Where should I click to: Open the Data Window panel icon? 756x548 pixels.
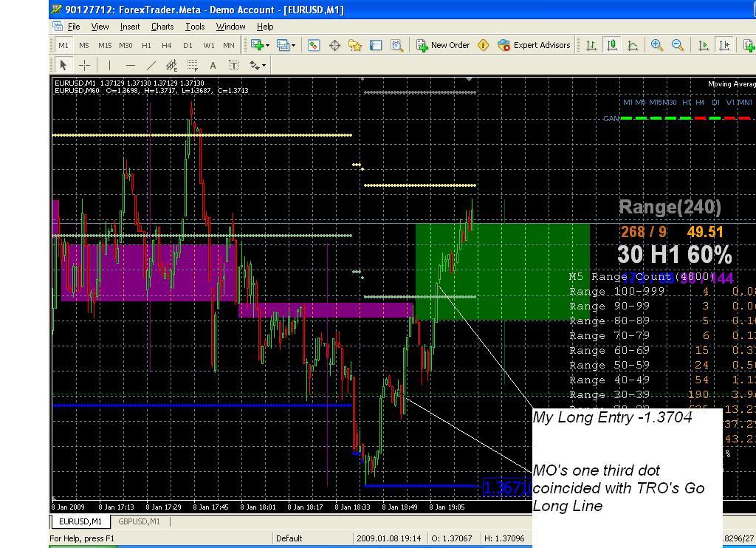pyautogui.click(x=334, y=45)
